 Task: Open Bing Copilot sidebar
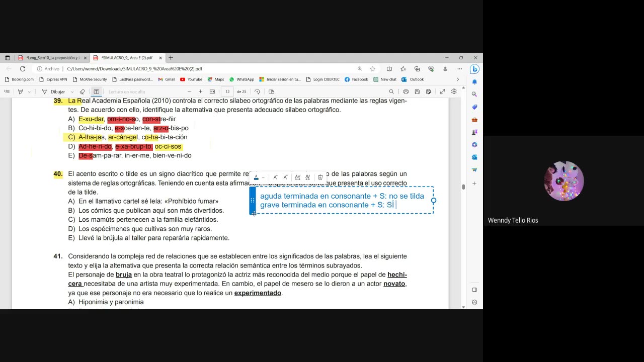pos(474,69)
